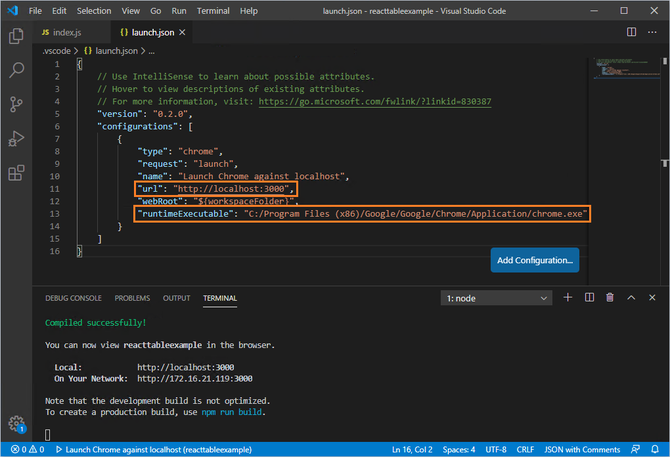Click the "configurations" key on line 6
Image resolution: width=670 pixels, height=457 pixels.
[x=137, y=126]
